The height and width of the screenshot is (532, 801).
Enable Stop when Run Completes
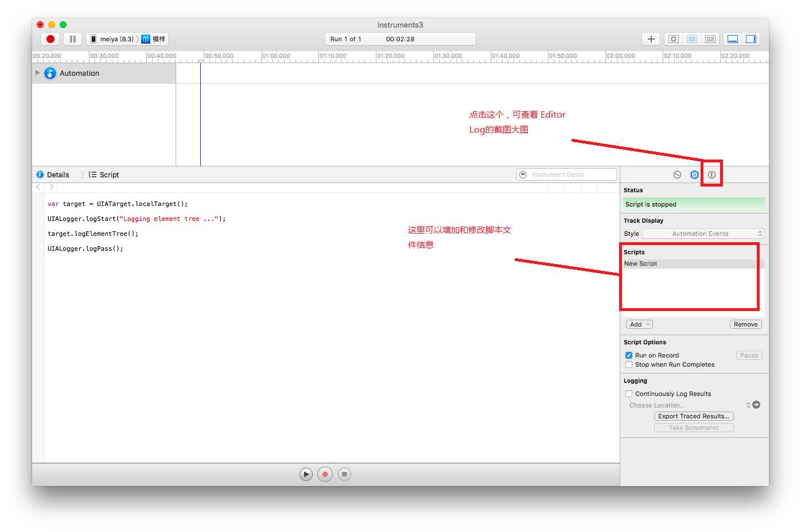tap(629, 364)
